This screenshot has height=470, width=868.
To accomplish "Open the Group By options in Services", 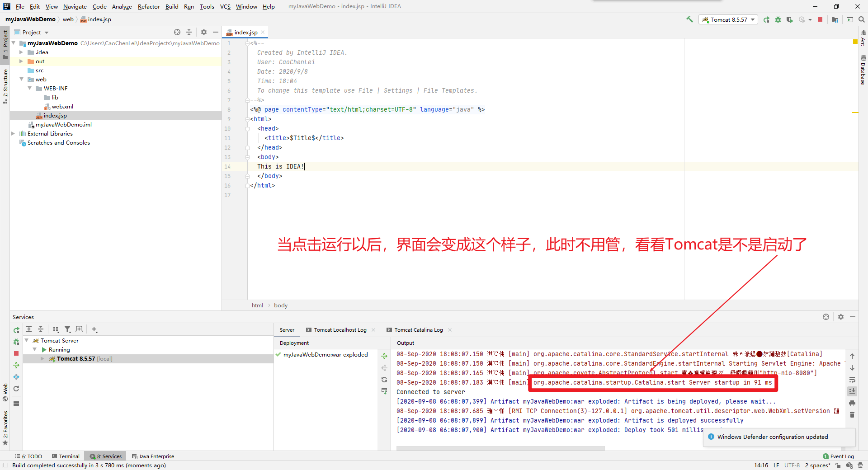I will coord(56,329).
